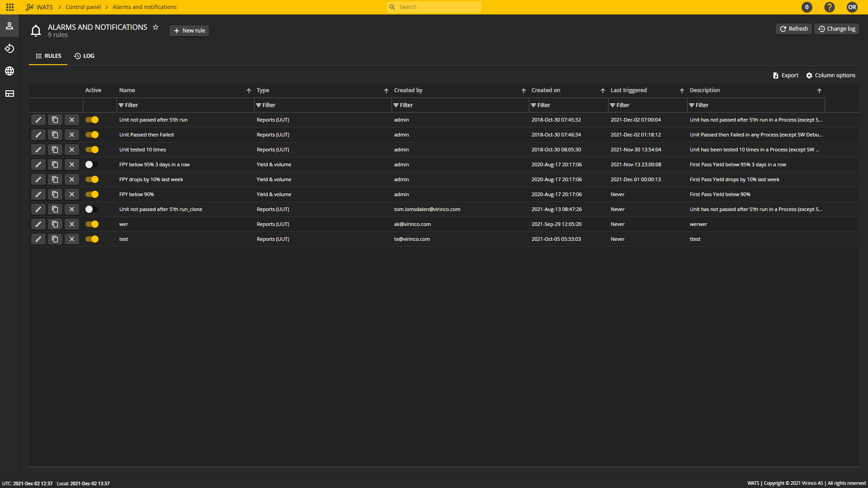This screenshot has width=868, height=488.
Task: Sort by the Name column arrow
Action: click(x=249, y=91)
